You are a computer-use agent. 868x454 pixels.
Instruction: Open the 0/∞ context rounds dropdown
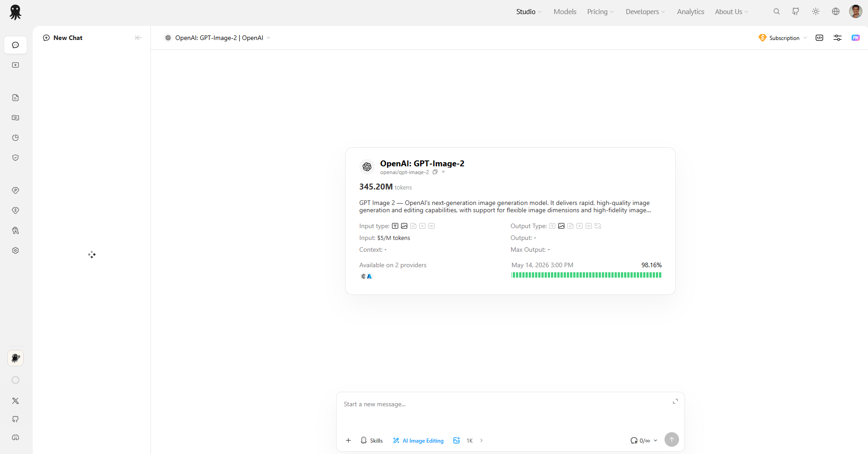644,440
